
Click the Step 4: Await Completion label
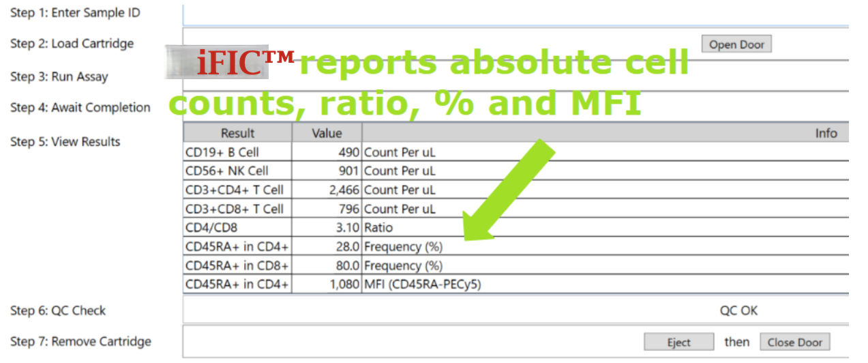pos(80,107)
